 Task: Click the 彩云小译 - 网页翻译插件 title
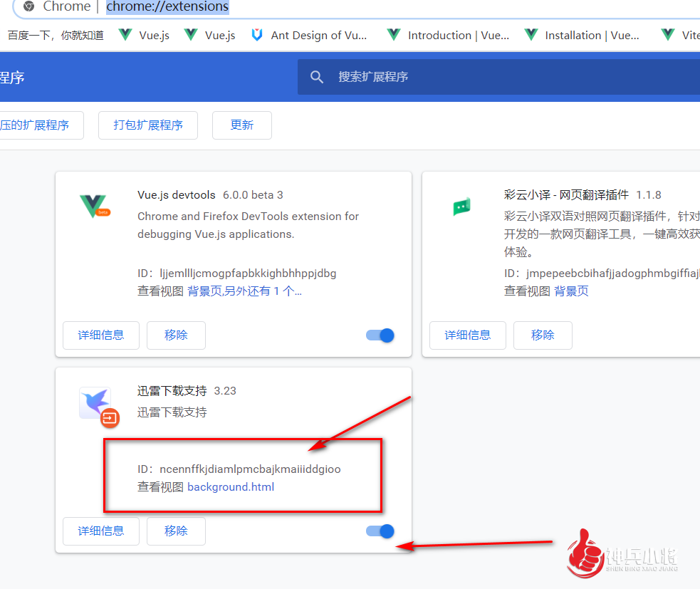click(x=567, y=195)
